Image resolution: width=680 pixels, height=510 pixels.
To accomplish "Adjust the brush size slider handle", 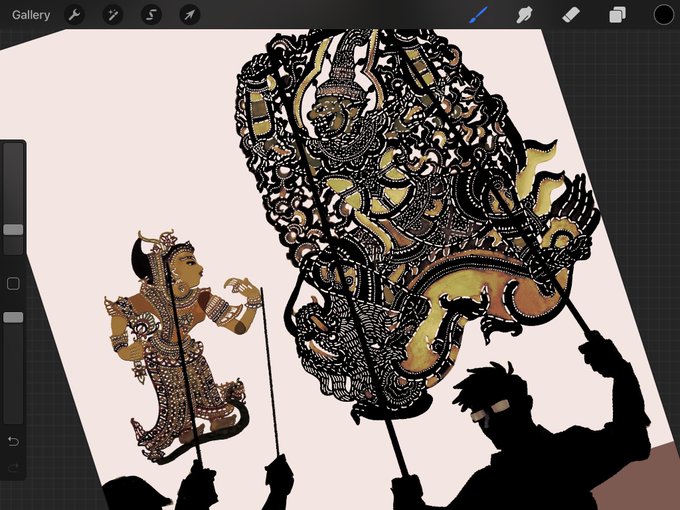I will [x=13, y=229].
